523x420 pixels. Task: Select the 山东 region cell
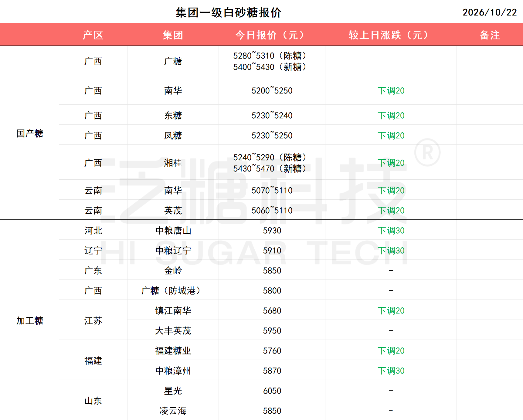(93, 401)
